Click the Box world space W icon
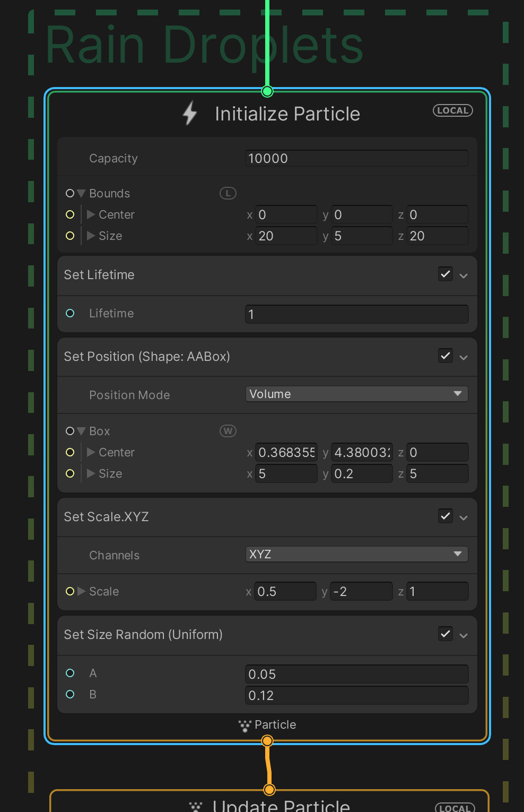This screenshot has height=812, width=524. coord(228,431)
